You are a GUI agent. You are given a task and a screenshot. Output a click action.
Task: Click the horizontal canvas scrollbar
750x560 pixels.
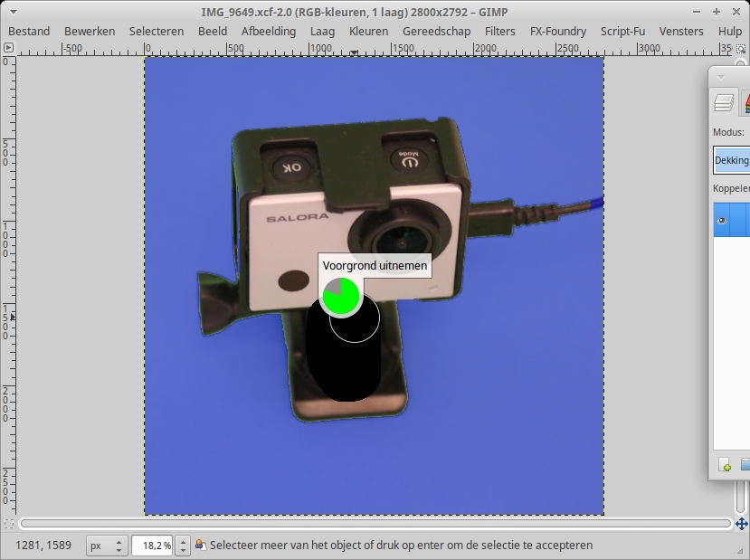coord(375,524)
